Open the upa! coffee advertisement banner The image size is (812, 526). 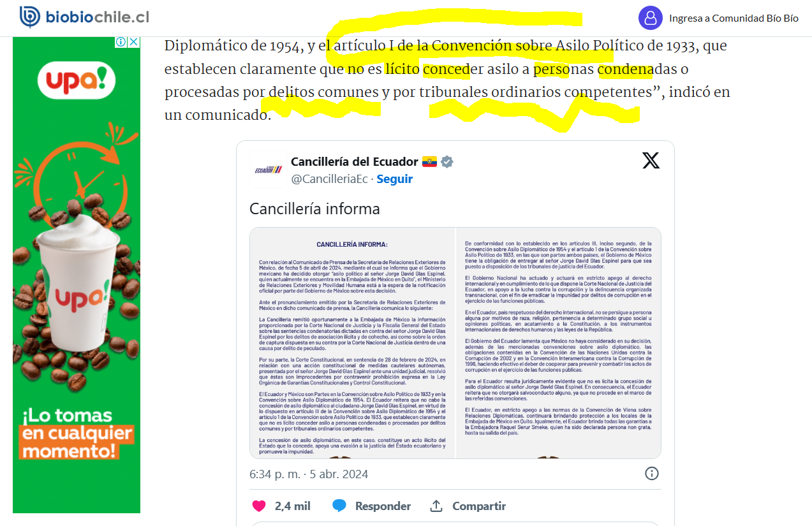[77, 275]
